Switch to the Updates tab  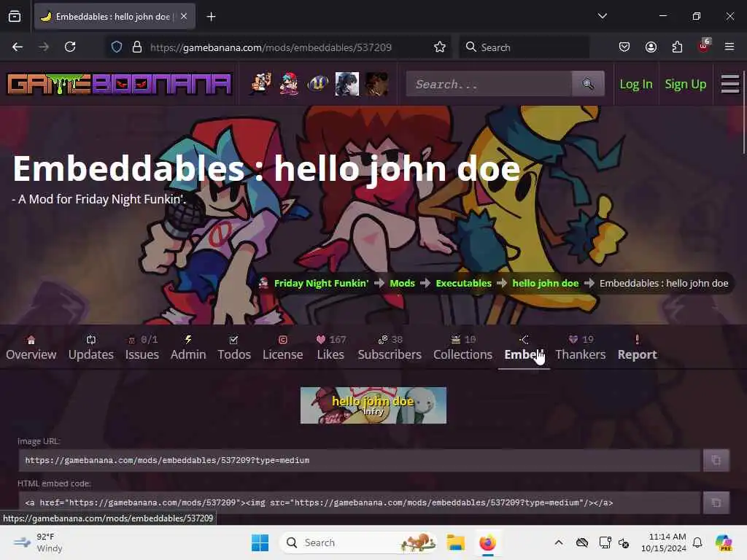point(91,348)
